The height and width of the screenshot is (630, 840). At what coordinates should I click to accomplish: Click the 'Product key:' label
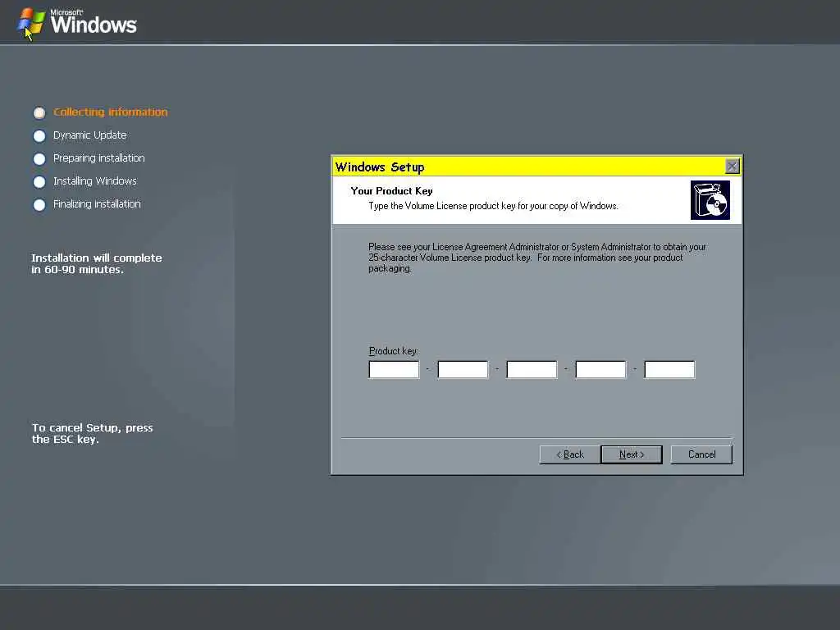click(393, 351)
